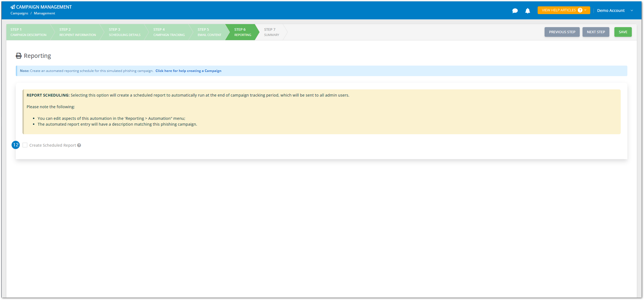Click the Next Step button
The width and height of the screenshot is (644, 300).
[596, 32]
